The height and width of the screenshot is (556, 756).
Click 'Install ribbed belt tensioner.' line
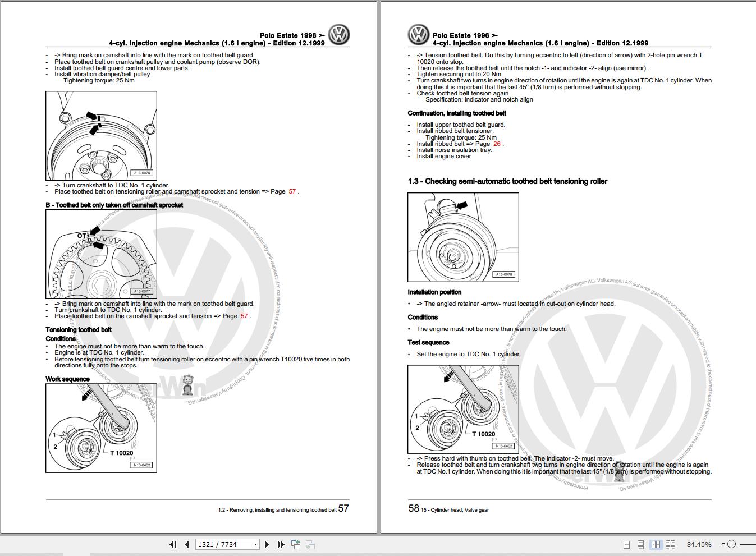coord(455,131)
